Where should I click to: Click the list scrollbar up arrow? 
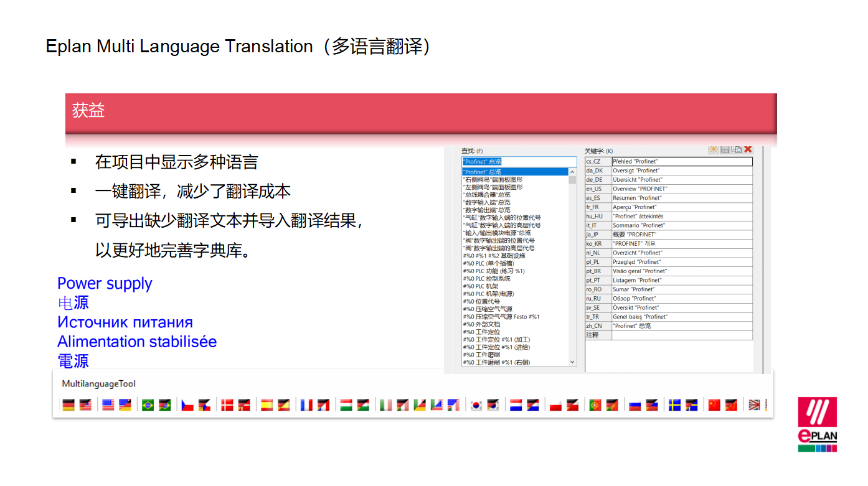pos(572,172)
